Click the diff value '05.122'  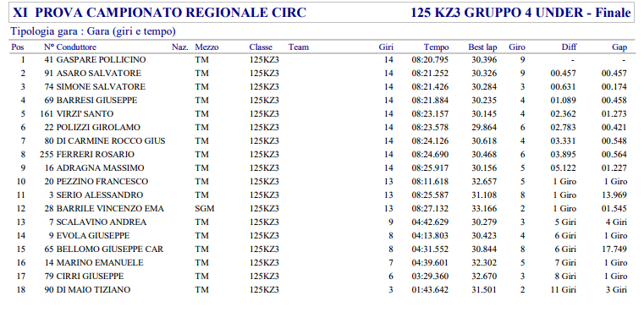563,168
